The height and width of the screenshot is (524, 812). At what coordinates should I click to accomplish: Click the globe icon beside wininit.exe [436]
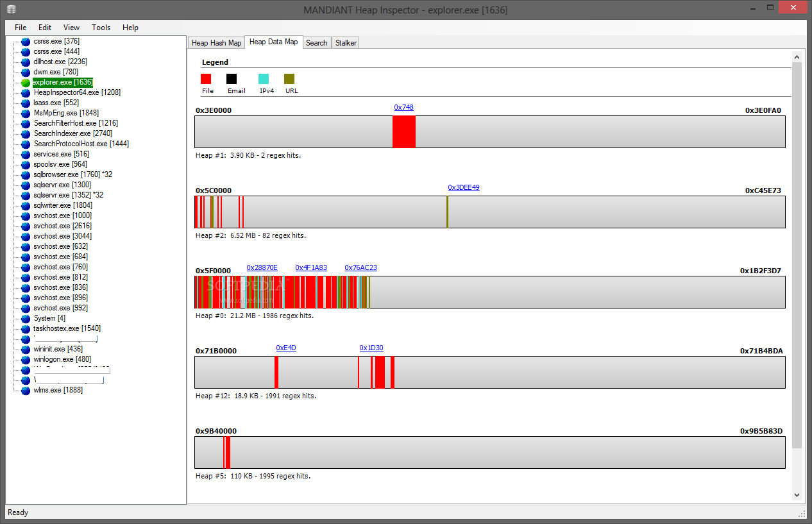point(26,350)
